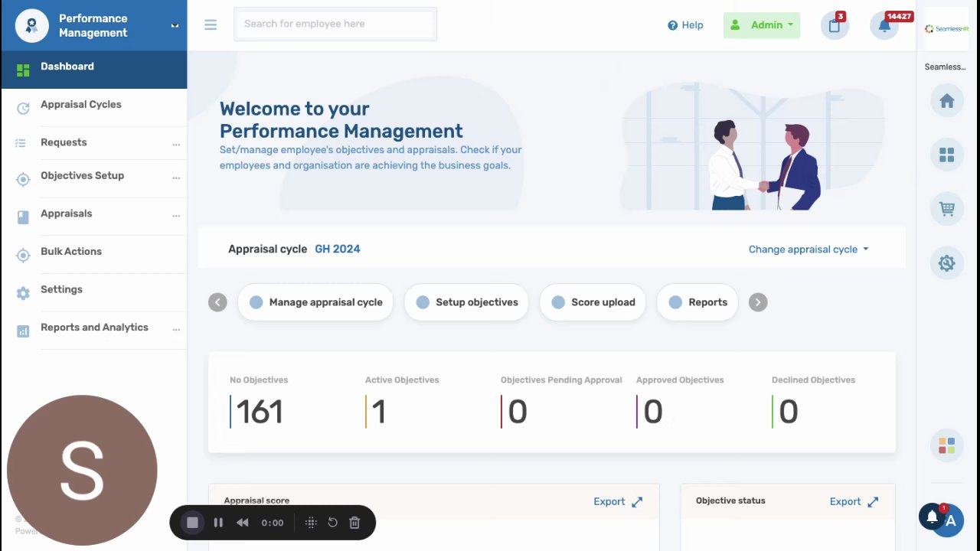Export the Appraisal score data
The width and height of the screenshot is (980, 551).
tap(609, 502)
